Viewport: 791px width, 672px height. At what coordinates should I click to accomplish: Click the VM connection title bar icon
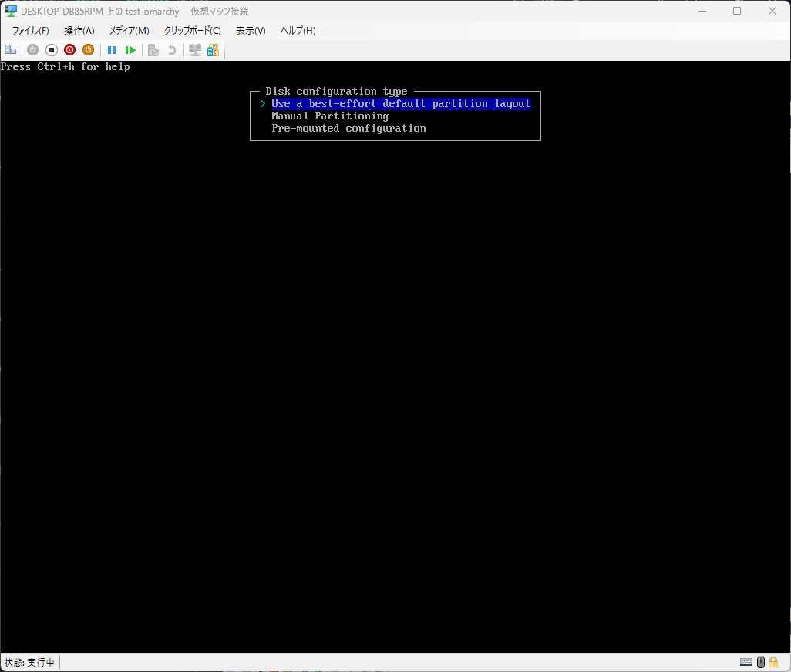pyautogui.click(x=11, y=11)
